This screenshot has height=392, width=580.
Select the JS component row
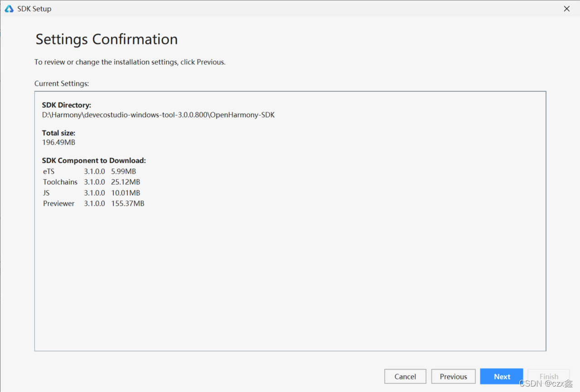(x=92, y=193)
